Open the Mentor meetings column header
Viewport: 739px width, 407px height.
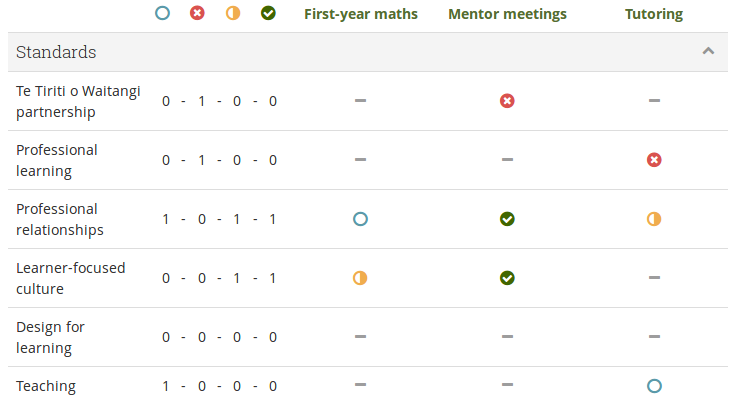coord(507,14)
